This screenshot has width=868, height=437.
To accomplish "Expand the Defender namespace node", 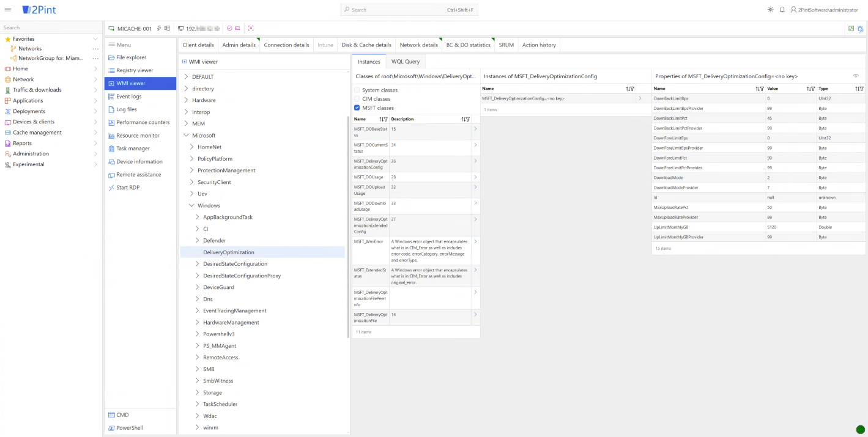I will pos(198,241).
